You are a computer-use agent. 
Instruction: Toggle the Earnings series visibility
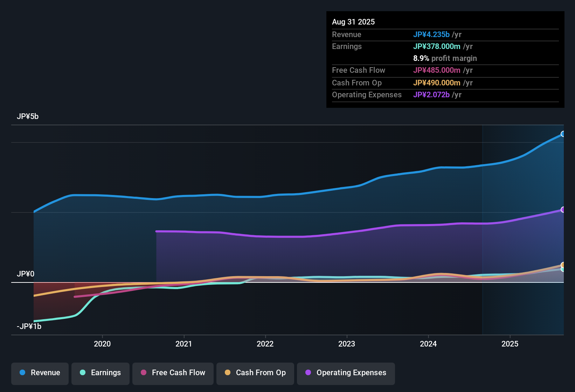pos(100,373)
